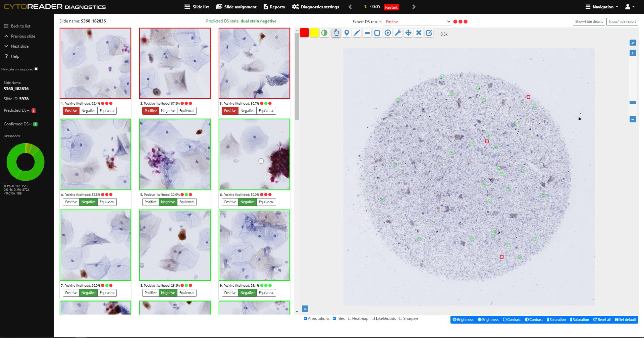This screenshot has height=338, width=644.
Task: Select the yellow annotation color swatch
Action: [x=314, y=33]
